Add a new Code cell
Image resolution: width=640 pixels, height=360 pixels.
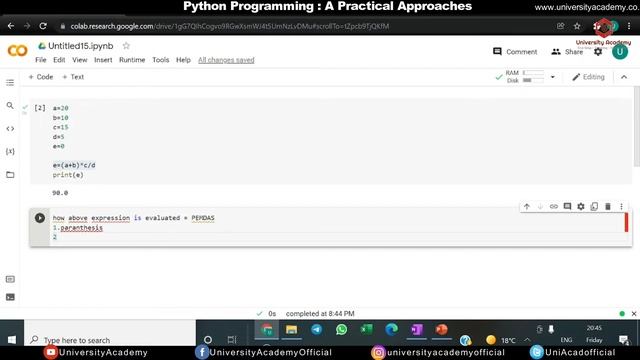click(41, 77)
